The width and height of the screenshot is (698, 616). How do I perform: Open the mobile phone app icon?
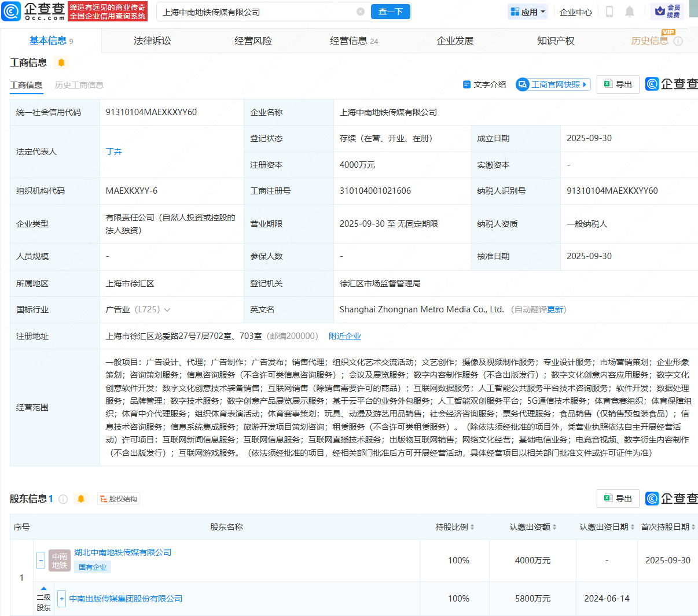coord(609,12)
